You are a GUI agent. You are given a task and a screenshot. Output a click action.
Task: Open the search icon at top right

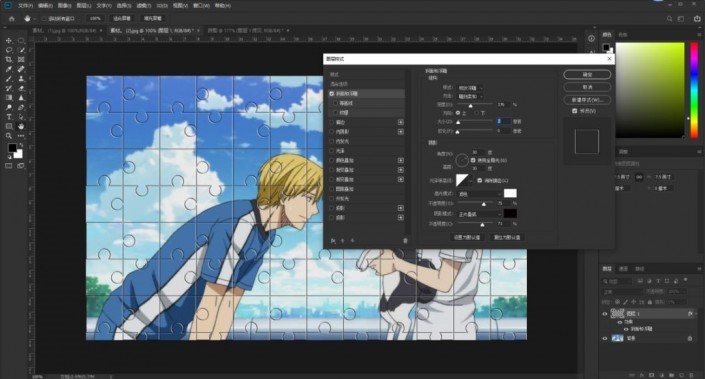[669, 18]
